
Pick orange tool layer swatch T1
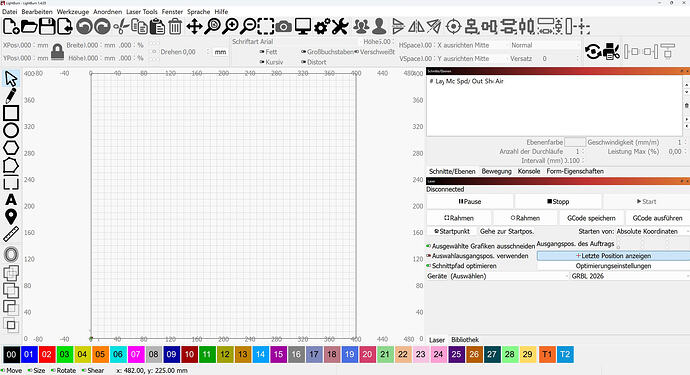point(547,354)
